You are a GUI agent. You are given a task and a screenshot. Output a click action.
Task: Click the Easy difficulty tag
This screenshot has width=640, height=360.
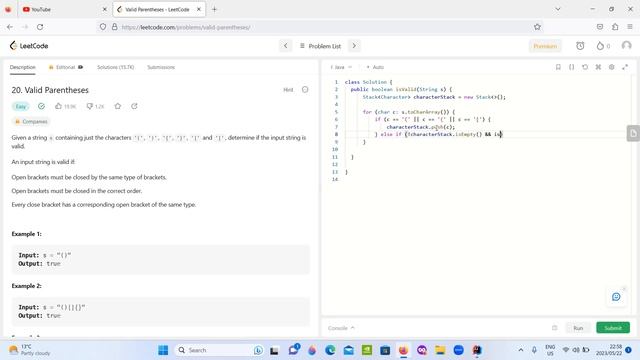21,107
